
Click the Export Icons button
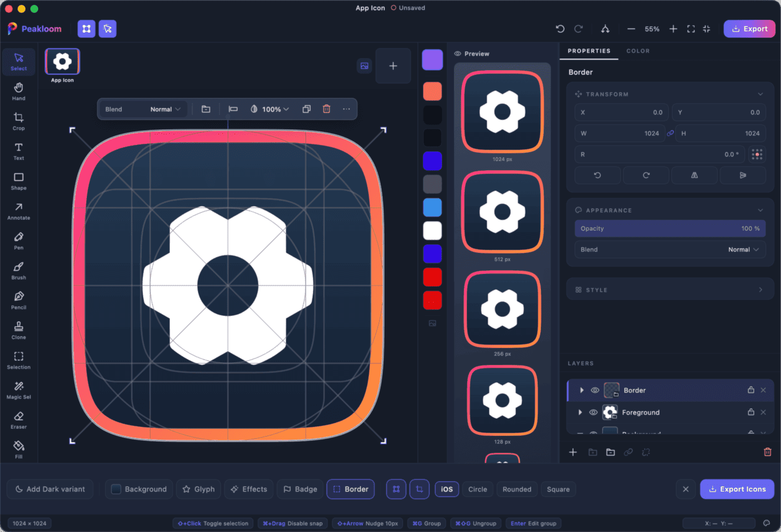point(737,489)
